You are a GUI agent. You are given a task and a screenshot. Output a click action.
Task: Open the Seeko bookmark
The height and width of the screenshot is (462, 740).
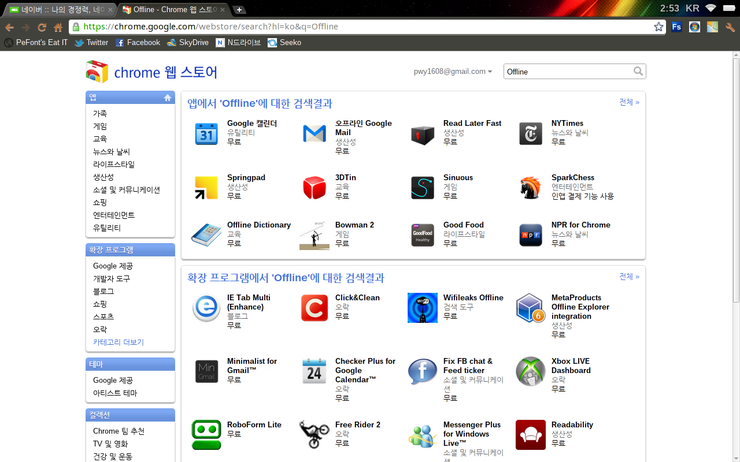coord(285,42)
